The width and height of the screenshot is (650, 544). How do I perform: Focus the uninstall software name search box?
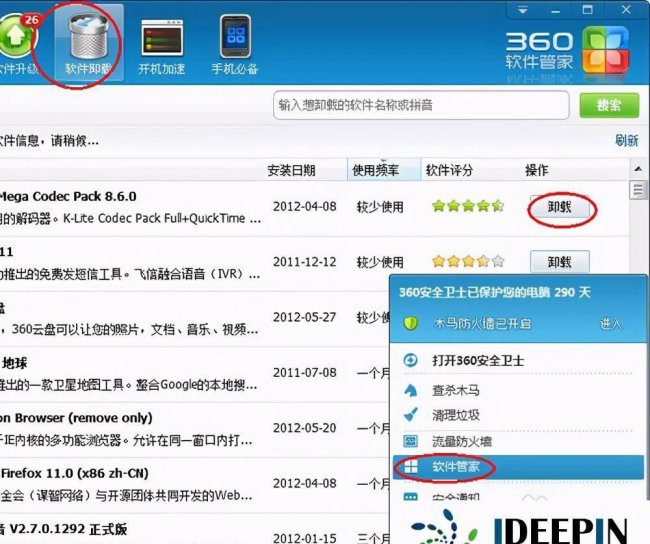point(421,105)
